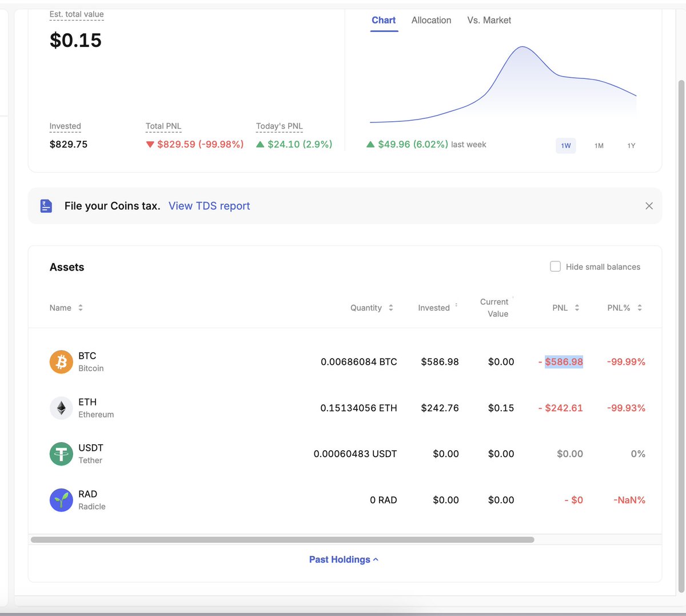Click the -99.93% PNL percentage
This screenshot has height=616, width=686.
click(626, 408)
